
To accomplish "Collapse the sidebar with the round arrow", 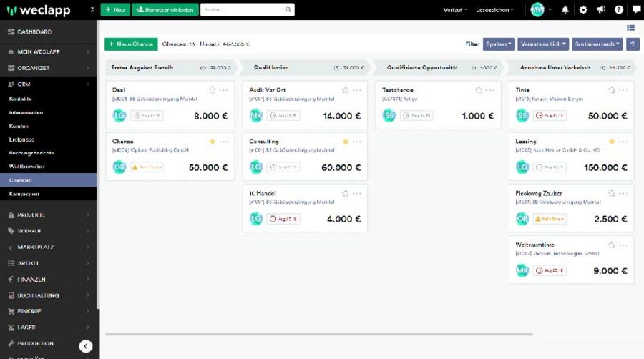I will (86, 346).
